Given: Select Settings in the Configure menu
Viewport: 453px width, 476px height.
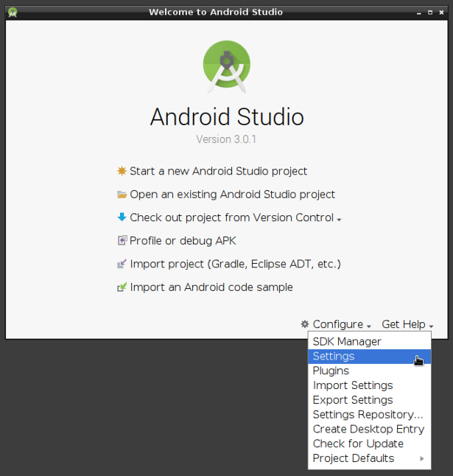Looking at the screenshot, I should tap(370, 357).
